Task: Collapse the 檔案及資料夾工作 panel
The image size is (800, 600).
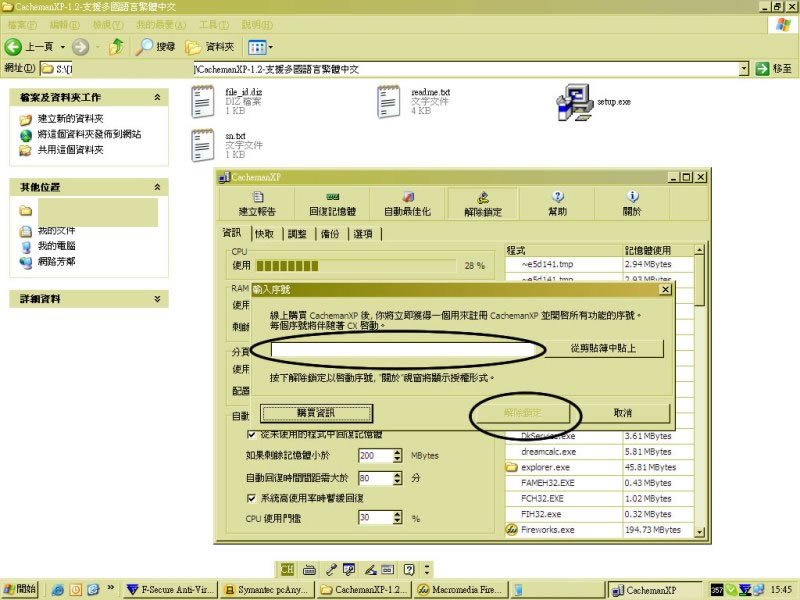Action: [157, 97]
